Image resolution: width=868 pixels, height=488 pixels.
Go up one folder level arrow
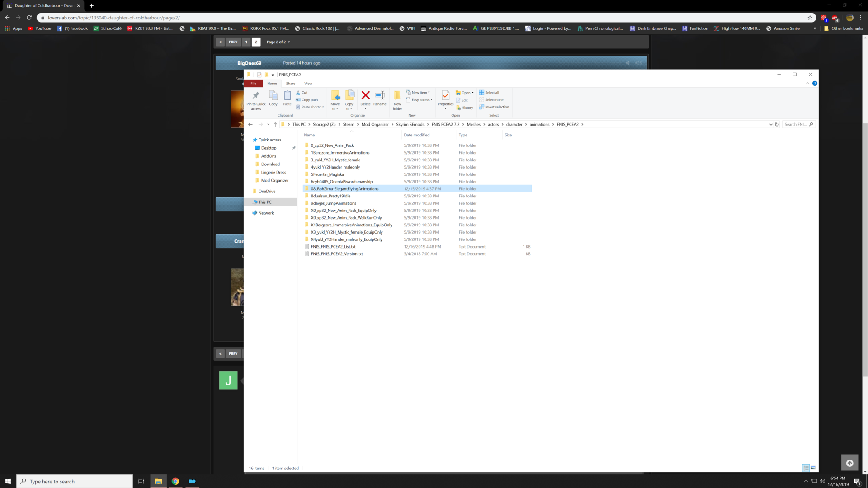(275, 124)
